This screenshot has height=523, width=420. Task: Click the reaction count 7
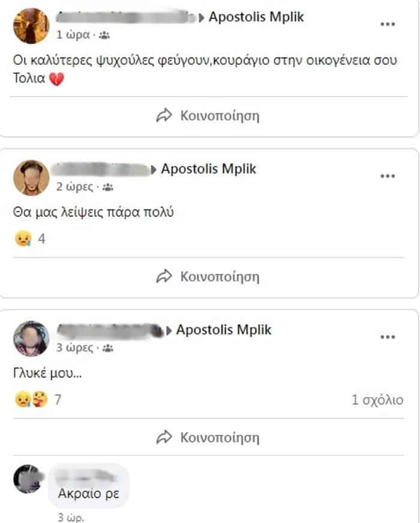point(58,399)
